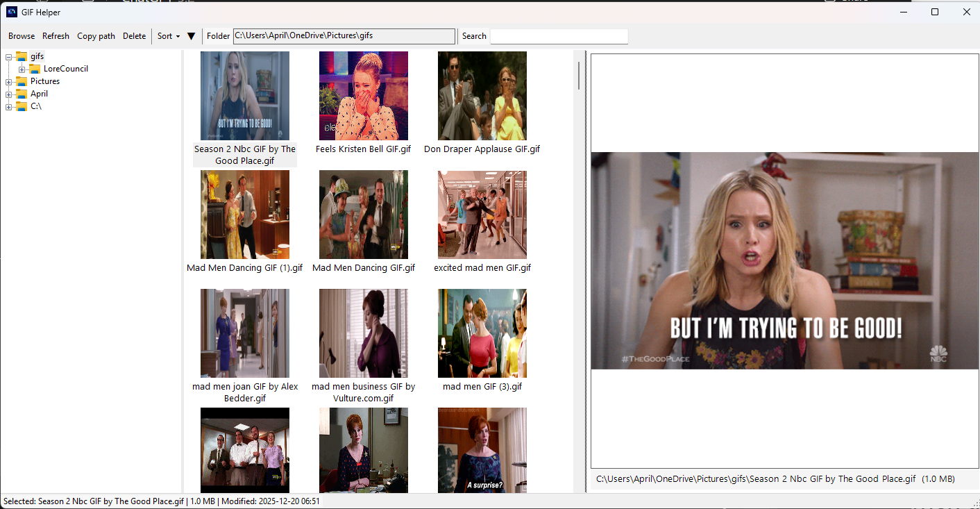980x509 pixels.
Task: Click the Folder path field
Action: click(x=344, y=36)
